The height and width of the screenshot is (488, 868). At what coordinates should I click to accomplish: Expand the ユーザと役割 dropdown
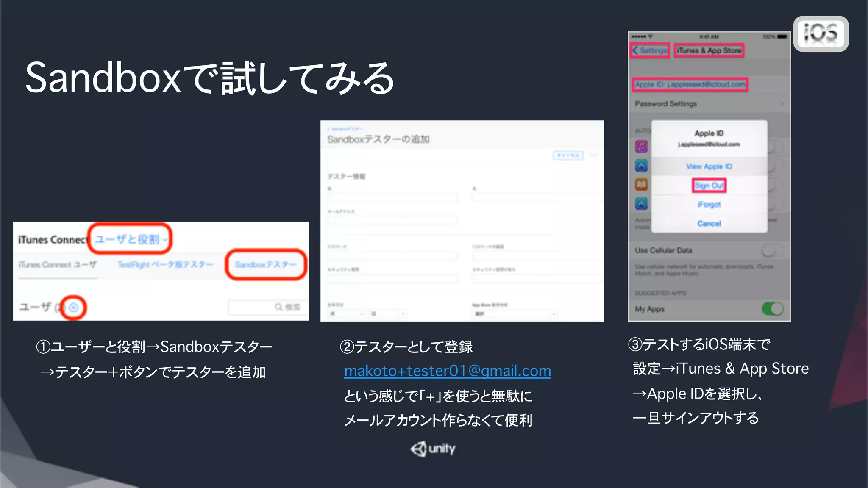(131, 239)
